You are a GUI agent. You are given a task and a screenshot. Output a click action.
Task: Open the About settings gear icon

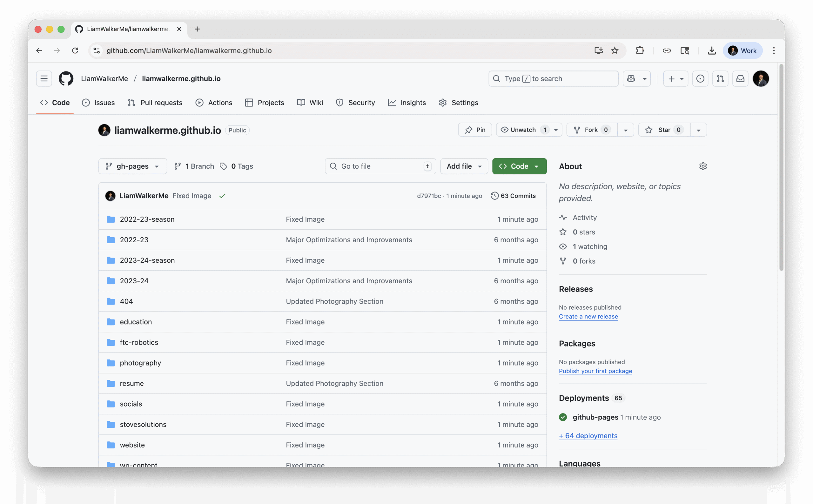[703, 166]
